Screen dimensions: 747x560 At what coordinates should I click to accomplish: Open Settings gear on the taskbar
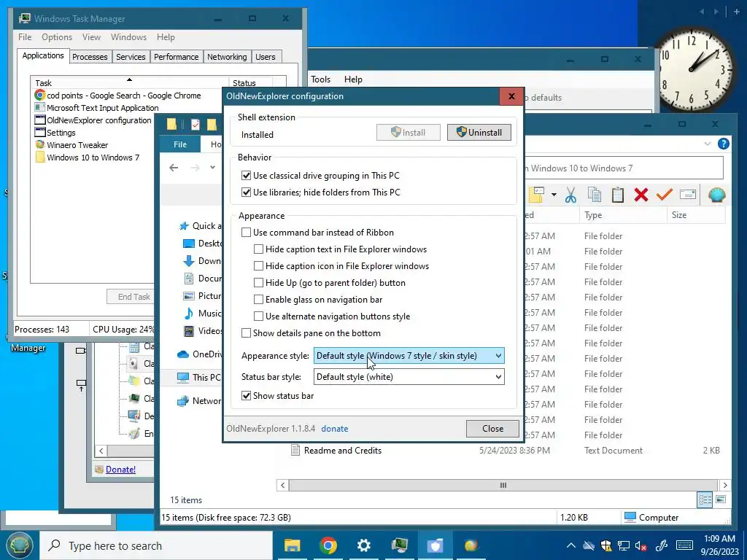pyautogui.click(x=363, y=545)
